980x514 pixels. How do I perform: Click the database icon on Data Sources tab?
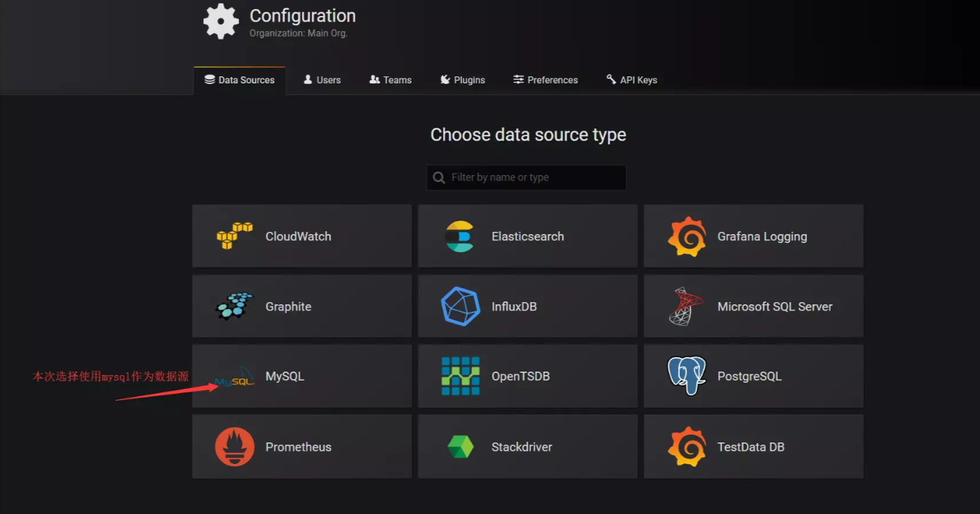[x=209, y=80]
